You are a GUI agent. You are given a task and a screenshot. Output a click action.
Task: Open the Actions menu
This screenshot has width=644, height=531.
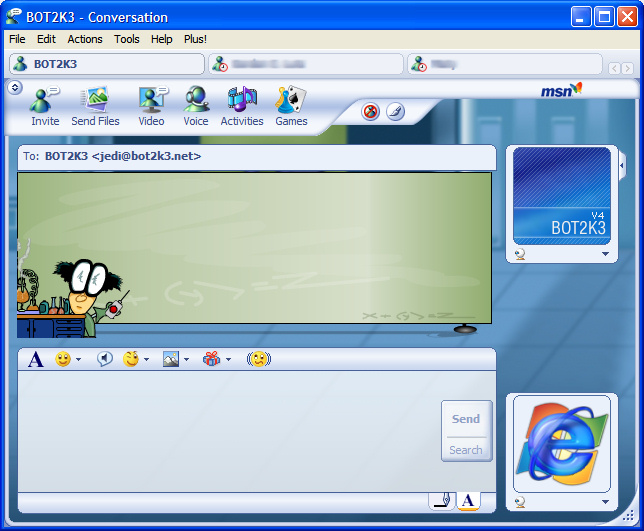click(85, 39)
